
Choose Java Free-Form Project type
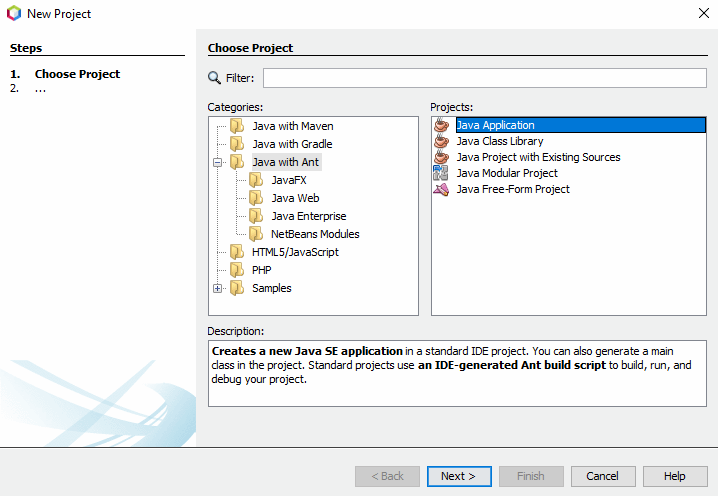coord(513,189)
